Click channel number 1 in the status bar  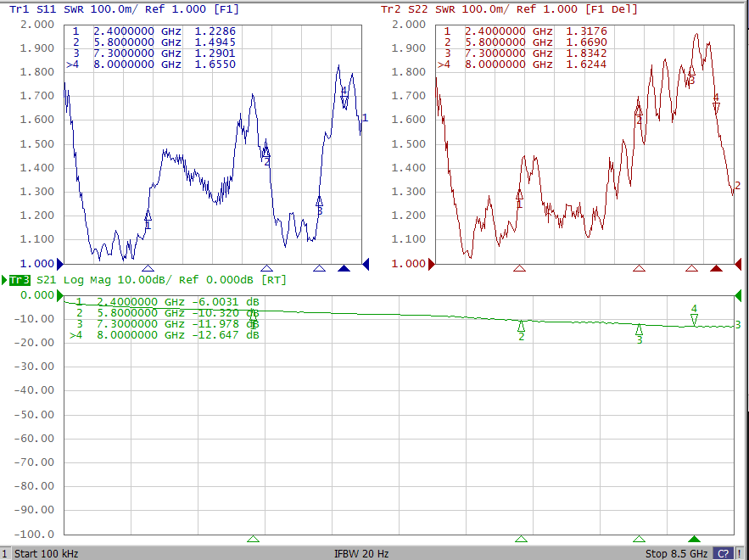click(x=5, y=553)
